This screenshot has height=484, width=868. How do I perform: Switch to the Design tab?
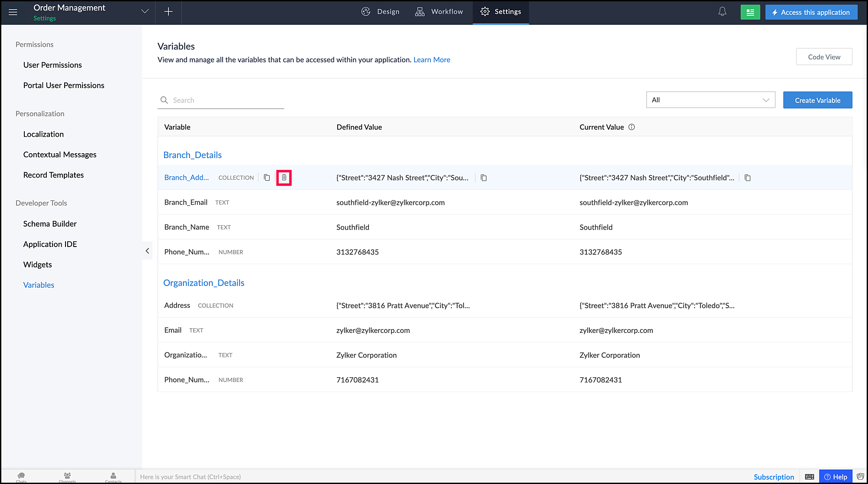[x=380, y=12]
